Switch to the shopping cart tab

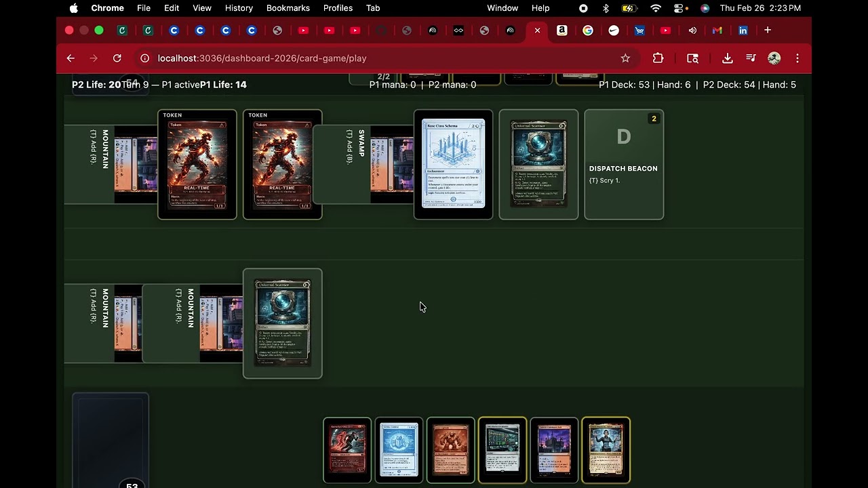coord(639,30)
